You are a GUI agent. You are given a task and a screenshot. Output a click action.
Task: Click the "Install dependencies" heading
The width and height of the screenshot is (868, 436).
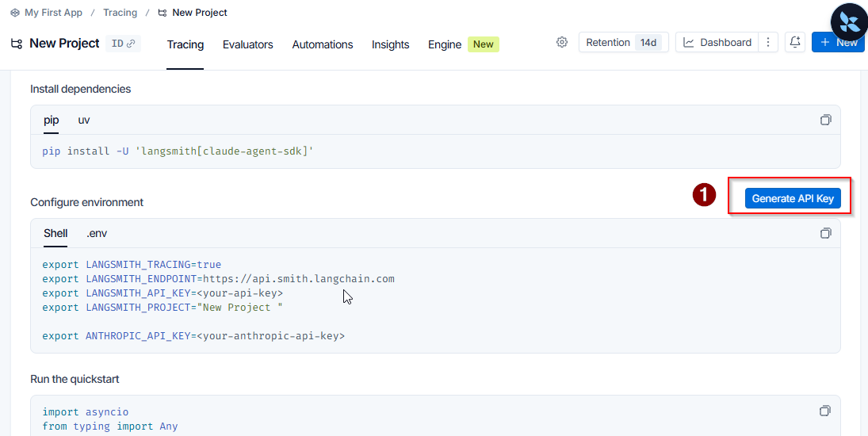pyautogui.click(x=81, y=89)
